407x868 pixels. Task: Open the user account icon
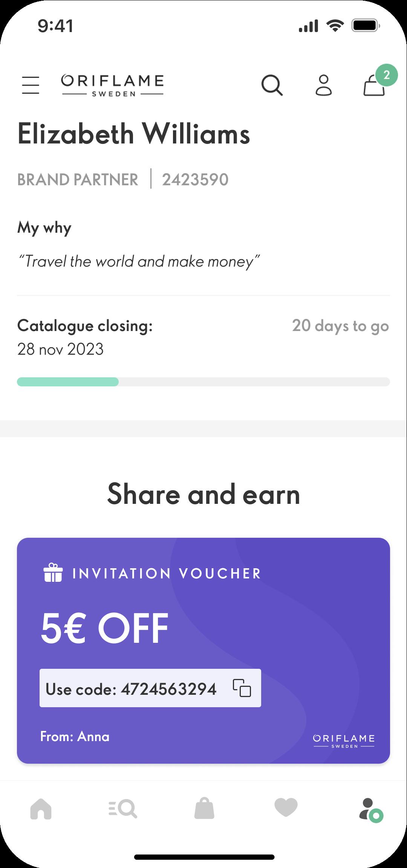pos(323,85)
